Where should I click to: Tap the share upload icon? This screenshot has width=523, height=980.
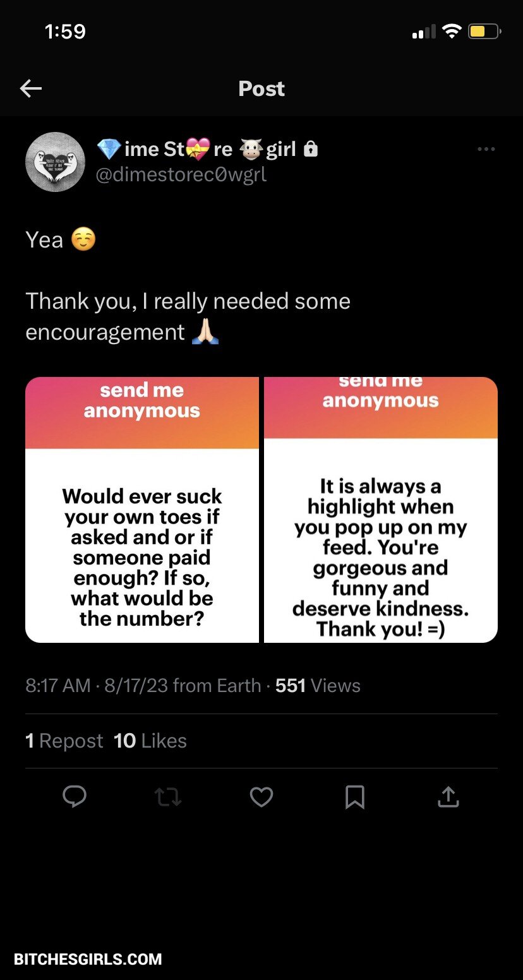point(448,797)
